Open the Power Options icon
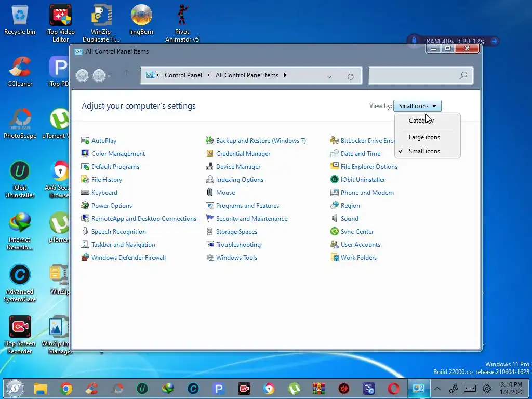This screenshot has height=399, width=532. 85,206
